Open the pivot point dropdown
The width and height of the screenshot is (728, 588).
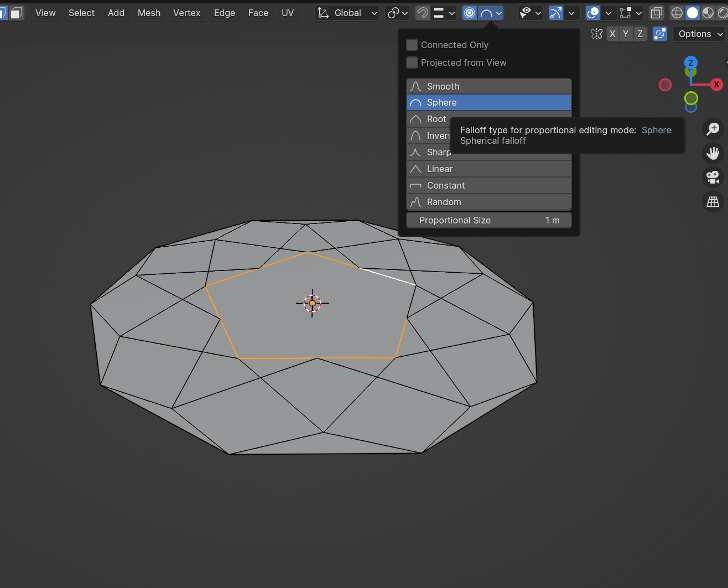[397, 13]
